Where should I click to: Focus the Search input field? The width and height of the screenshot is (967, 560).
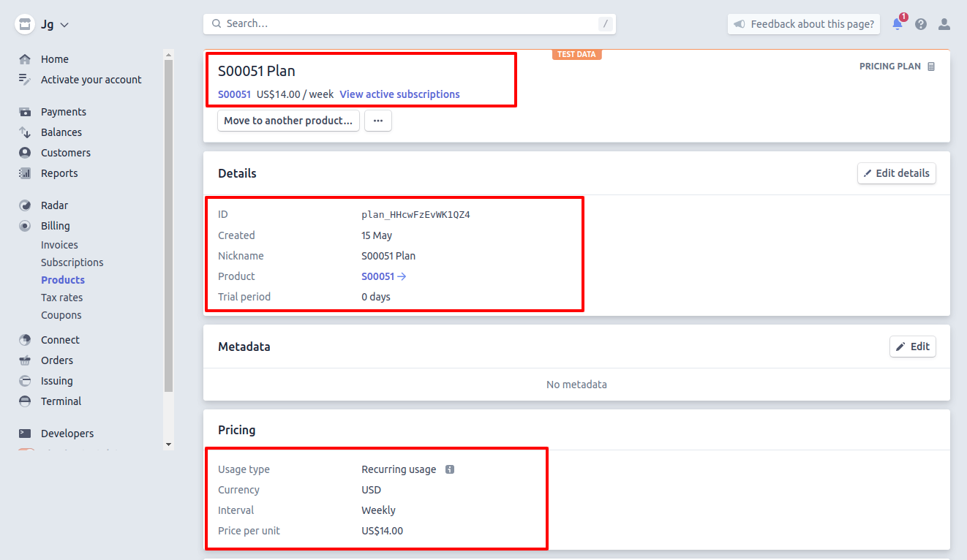coord(410,24)
